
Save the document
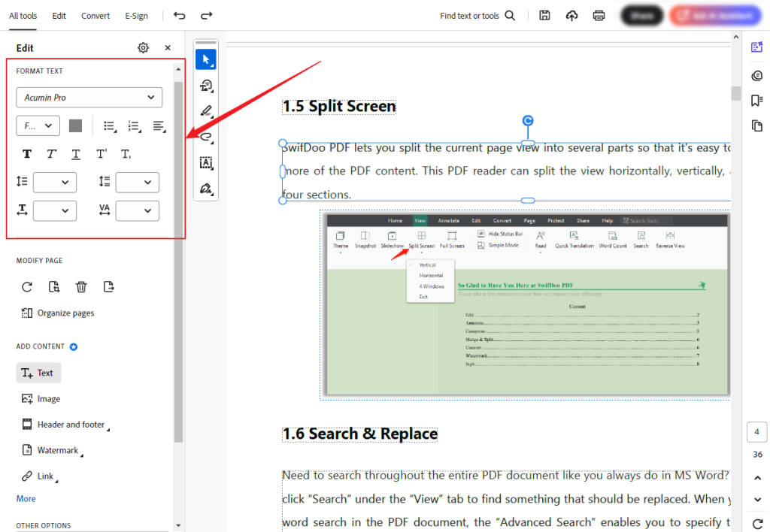[x=544, y=15]
